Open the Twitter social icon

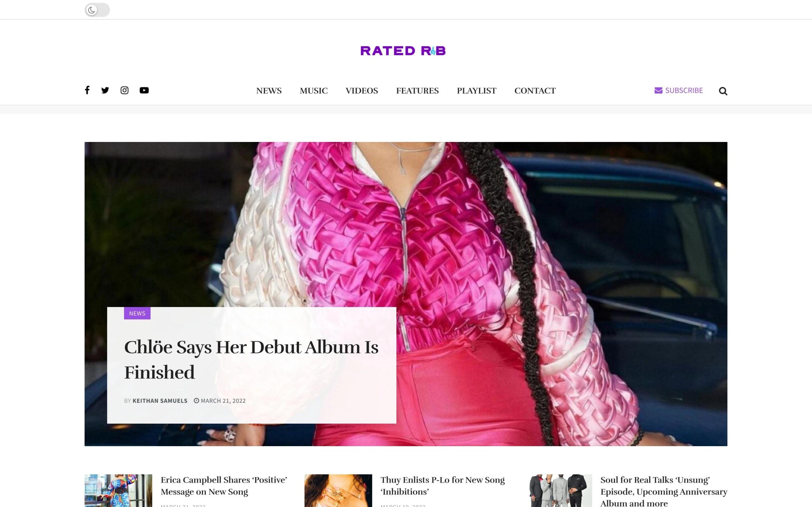pos(105,90)
